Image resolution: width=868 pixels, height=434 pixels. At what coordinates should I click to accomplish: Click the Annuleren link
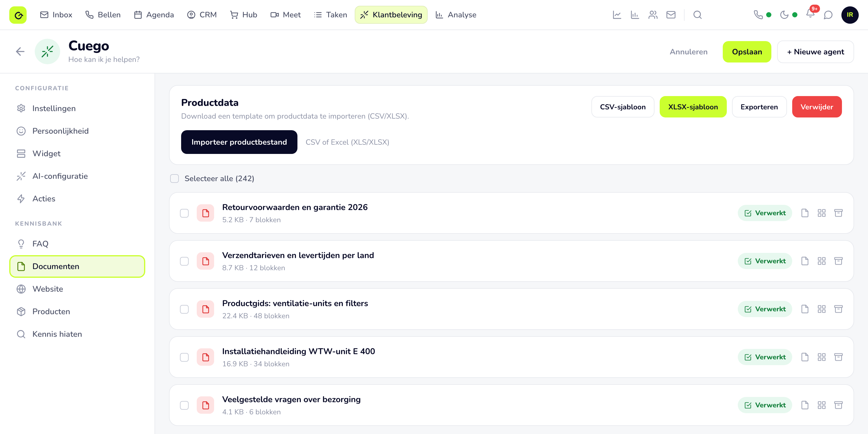click(688, 52)
